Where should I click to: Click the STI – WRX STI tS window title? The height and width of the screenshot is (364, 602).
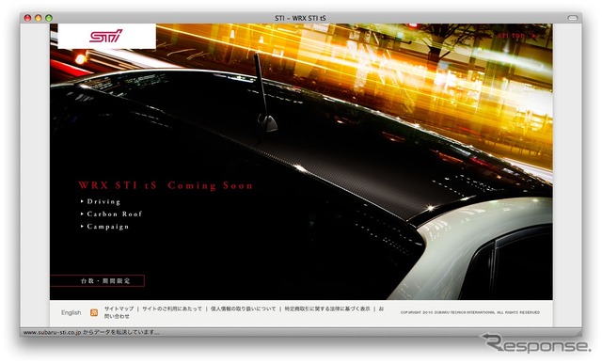point(300,18)
